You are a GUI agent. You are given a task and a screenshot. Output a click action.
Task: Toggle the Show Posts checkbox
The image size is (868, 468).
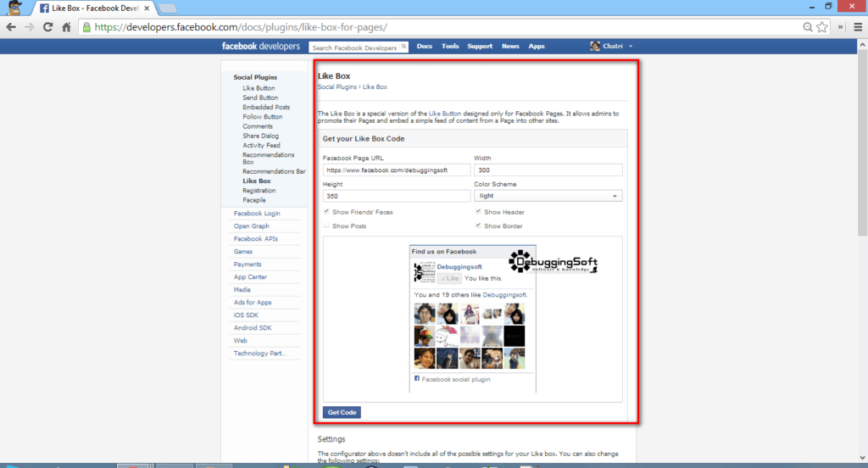[x=326, y=226]
